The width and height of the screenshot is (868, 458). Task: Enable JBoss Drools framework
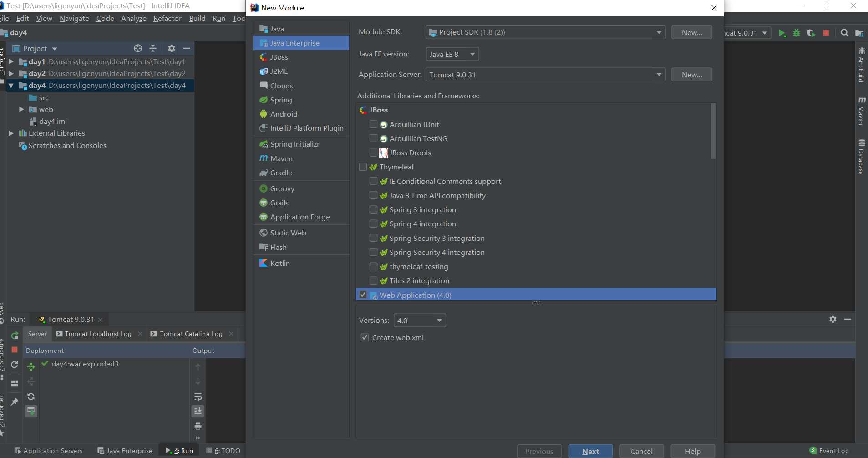point(373,152)
